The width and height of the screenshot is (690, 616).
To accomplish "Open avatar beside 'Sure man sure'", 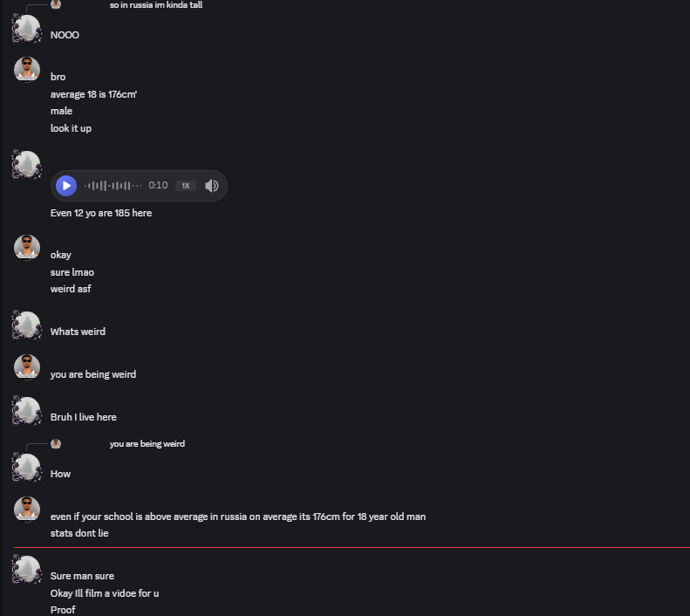I will pyautogui.click(x=27, y=569).
